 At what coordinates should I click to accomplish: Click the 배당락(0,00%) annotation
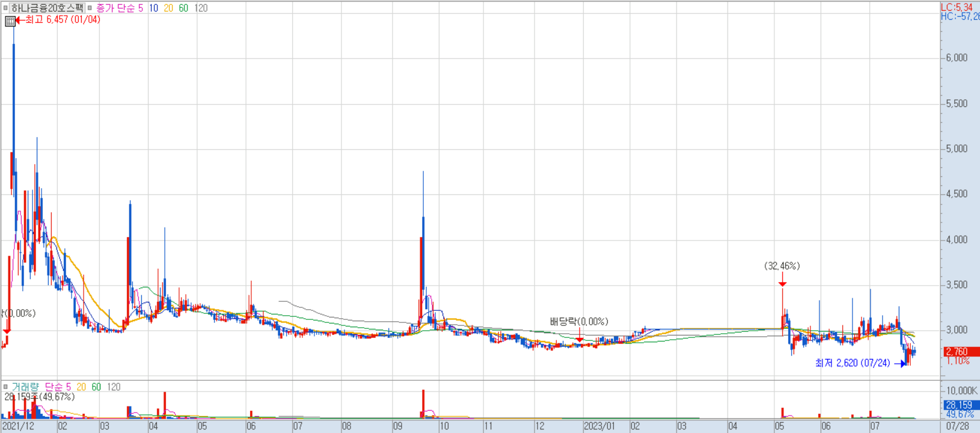point(579,322)
